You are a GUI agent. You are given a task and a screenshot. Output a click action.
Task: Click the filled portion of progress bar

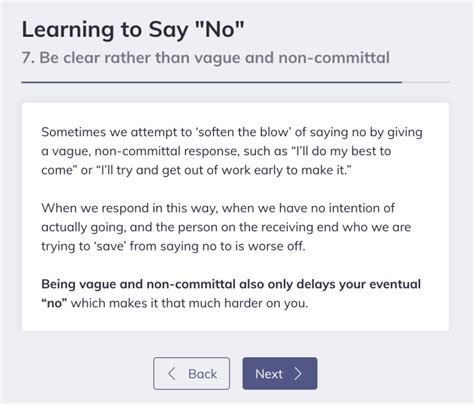click(x=212, y=82)
